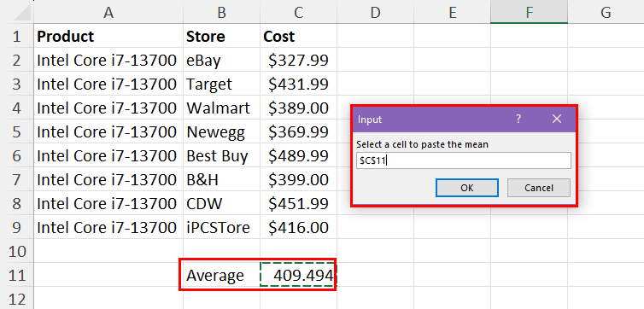Click the Intel Core i7-13700 cell in row 2
644x309 pixels.
(108, 60)
